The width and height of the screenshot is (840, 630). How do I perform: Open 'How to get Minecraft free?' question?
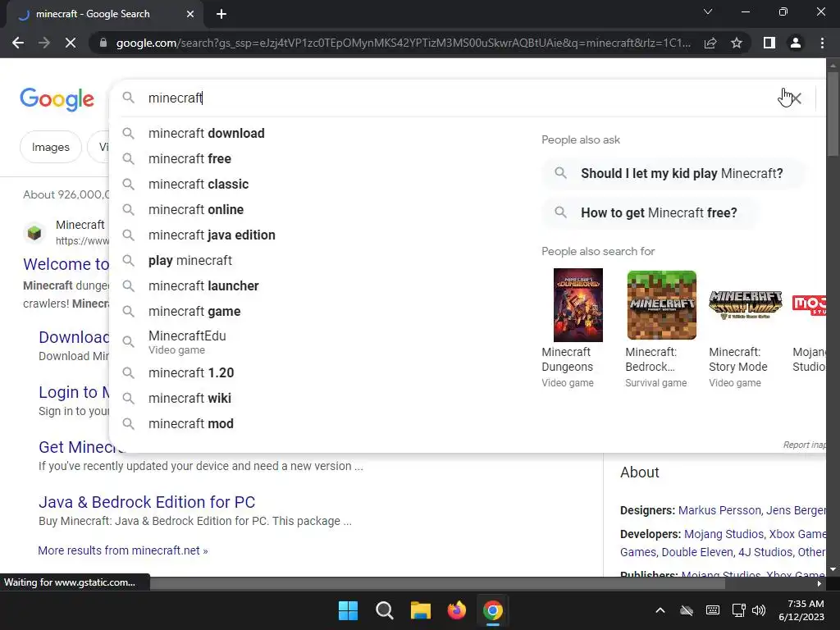pos(650,212)
